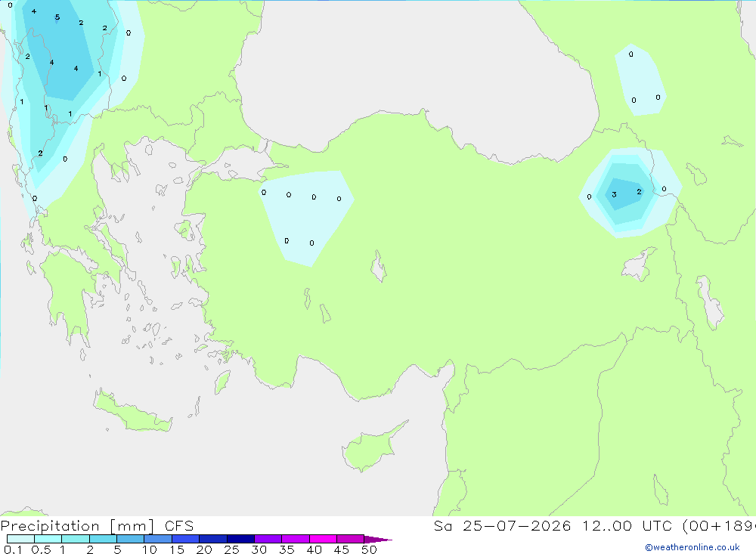Viewport: 756px width, 554px height.
Task: Choose the 35–40 mm violet legend swatch
Action: click(x=295, y=539)
